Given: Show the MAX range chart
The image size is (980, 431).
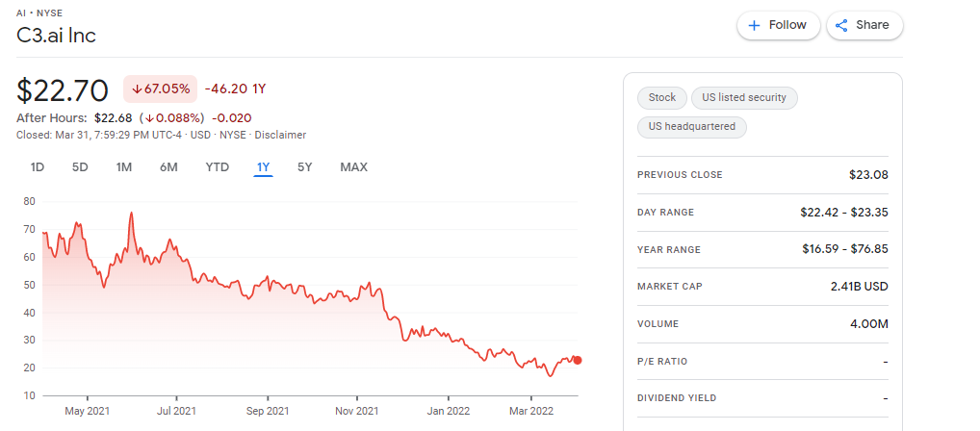Looking at the screenshot, I should [353, 167].
